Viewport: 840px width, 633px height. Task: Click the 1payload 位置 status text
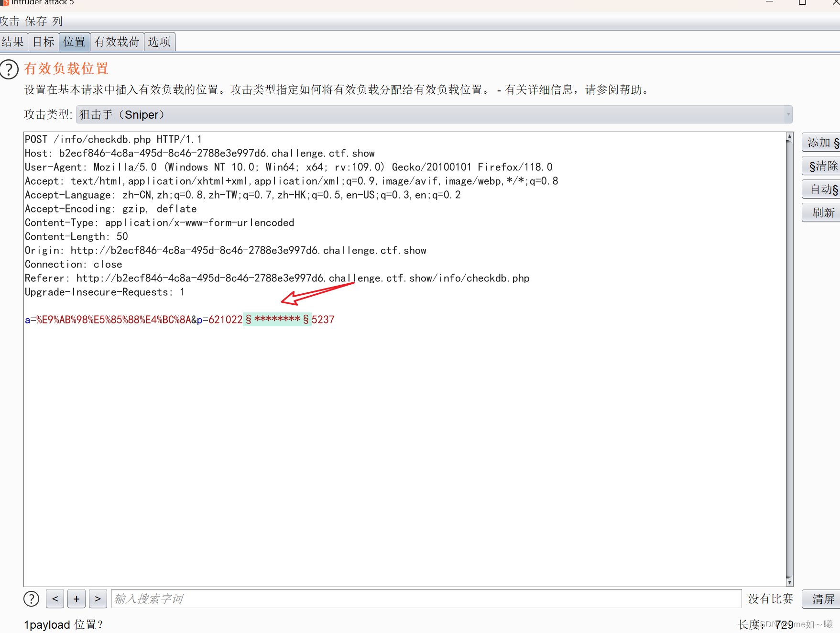pyautogui.click(x=64, y=624)
